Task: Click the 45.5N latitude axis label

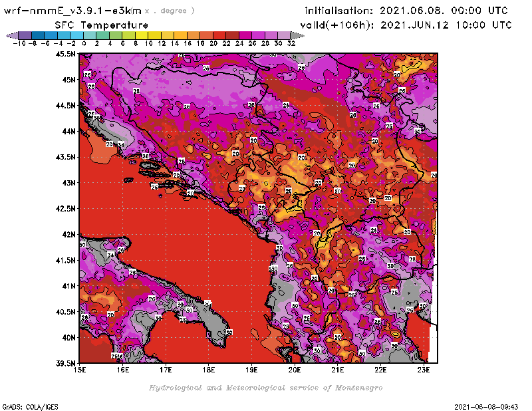Action: click(65, 54)
